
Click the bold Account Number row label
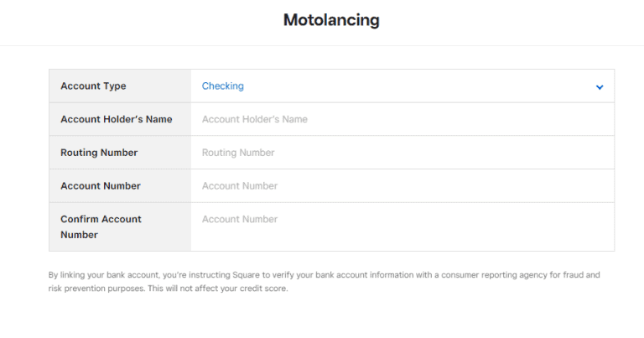(x=101, y=185)
